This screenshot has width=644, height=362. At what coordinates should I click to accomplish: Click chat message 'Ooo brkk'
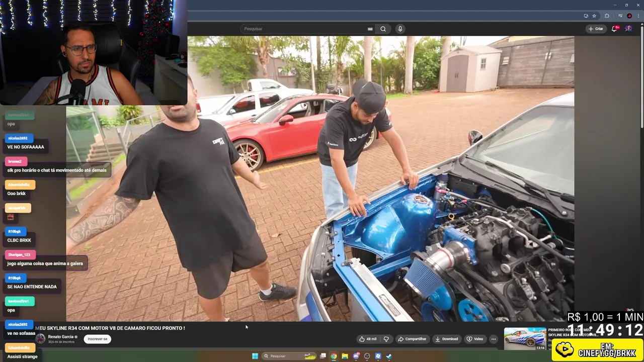17,194
